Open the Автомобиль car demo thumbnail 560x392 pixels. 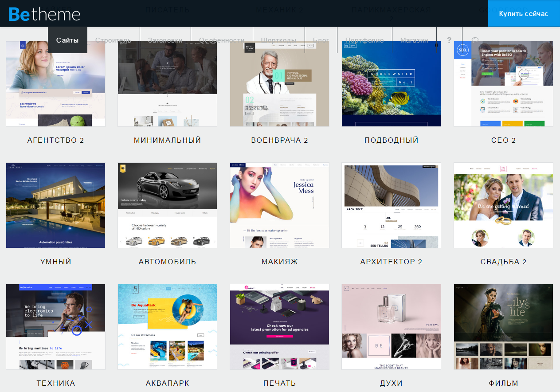tap(167, 205)
